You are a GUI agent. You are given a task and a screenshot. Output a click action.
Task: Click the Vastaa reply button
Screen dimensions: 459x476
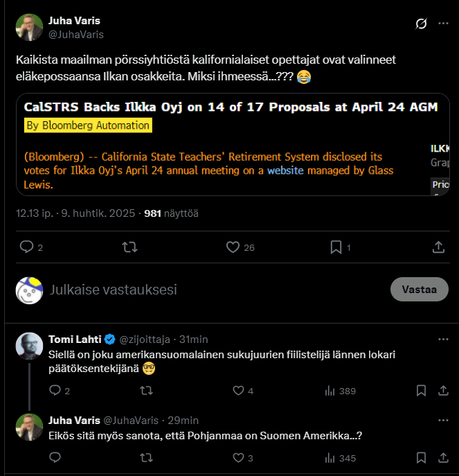click(420, 290)
